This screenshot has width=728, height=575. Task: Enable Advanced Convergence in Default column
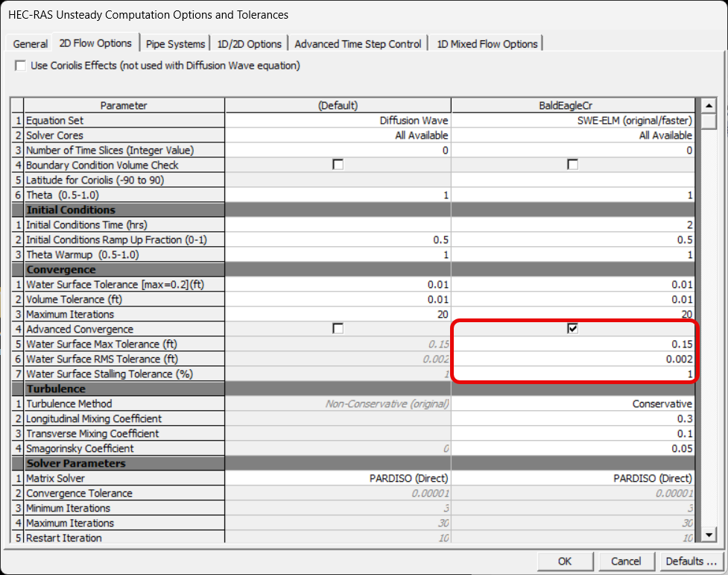click(338, 328)
